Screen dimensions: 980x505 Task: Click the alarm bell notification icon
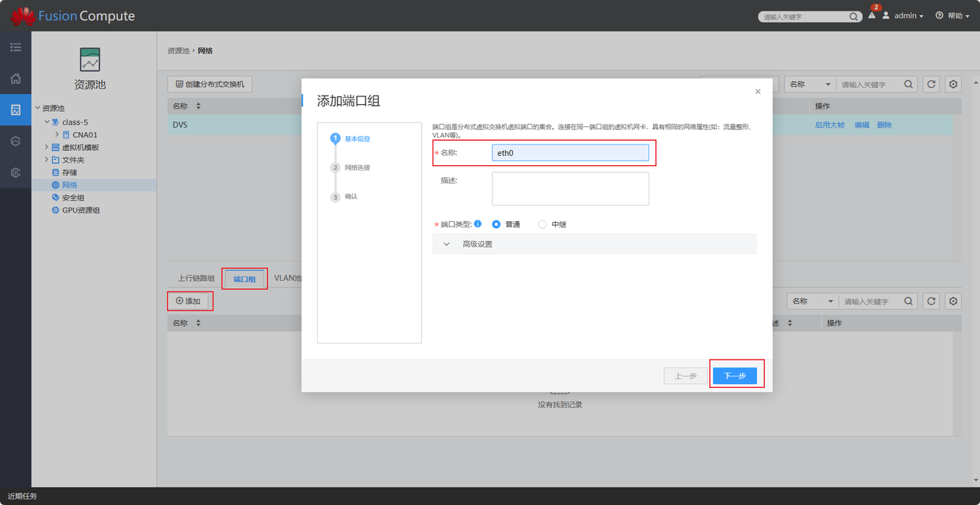[871, 15]
